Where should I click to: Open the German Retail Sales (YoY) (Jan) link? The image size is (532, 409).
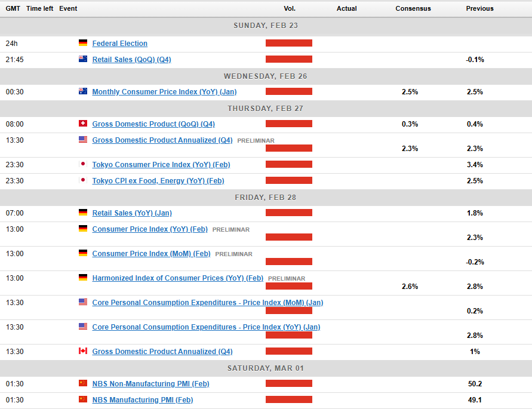click(132, 213)
